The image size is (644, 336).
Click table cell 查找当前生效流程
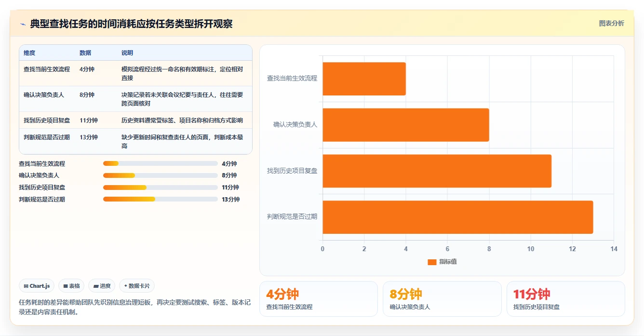pos(47,69)
